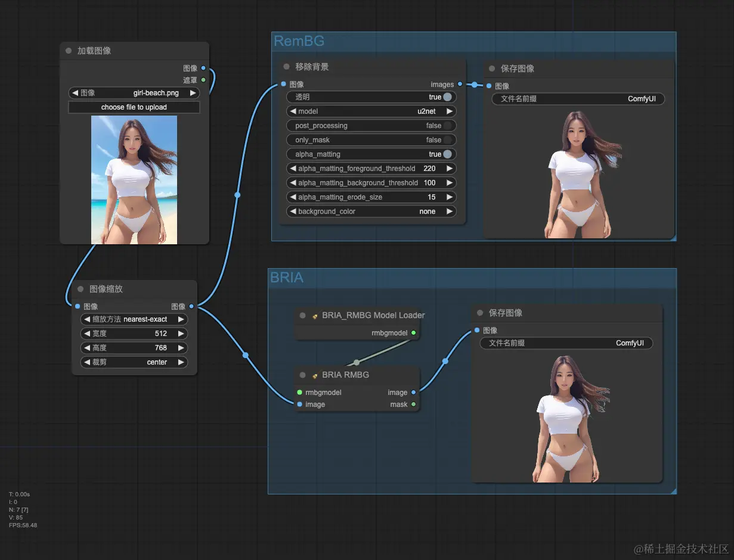Click the image input port of BRIA RMBG

(x=299, y=404)
